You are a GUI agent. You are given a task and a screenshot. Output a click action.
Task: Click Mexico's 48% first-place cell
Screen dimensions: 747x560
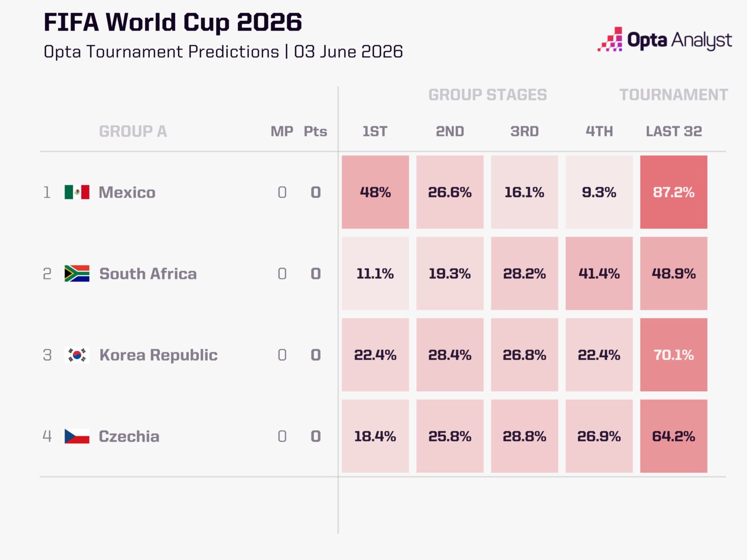375,192
